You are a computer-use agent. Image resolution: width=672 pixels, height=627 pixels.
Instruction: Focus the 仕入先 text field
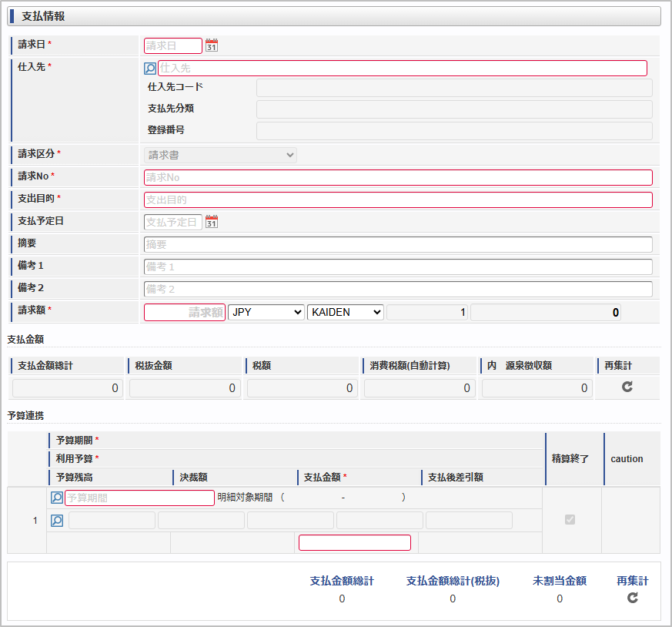pos(402,69)
